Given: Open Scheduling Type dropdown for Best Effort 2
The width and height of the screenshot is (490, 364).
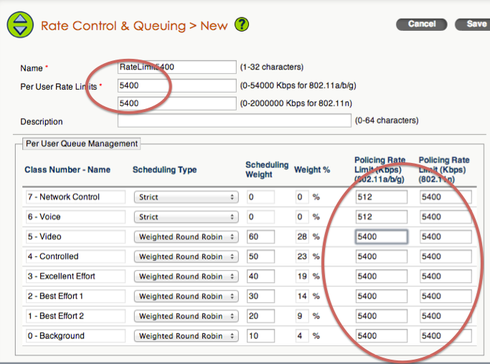Looking at the screenshot, I should click(186, 316).
